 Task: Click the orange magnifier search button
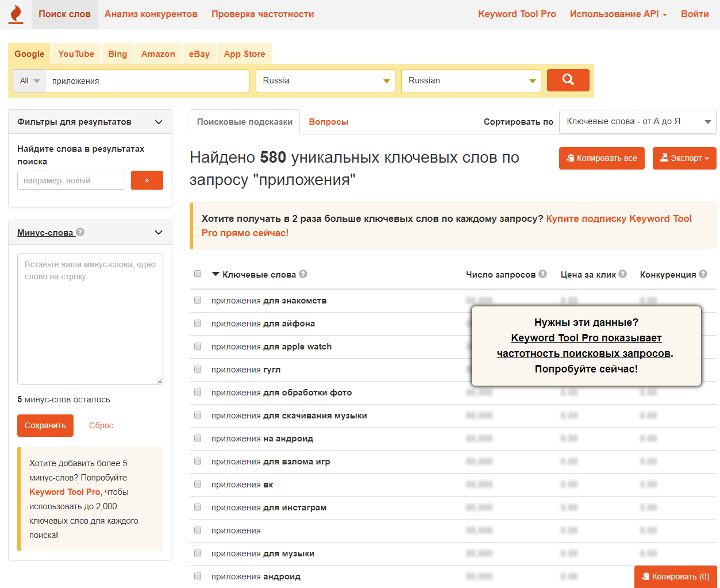coord(568,80)
